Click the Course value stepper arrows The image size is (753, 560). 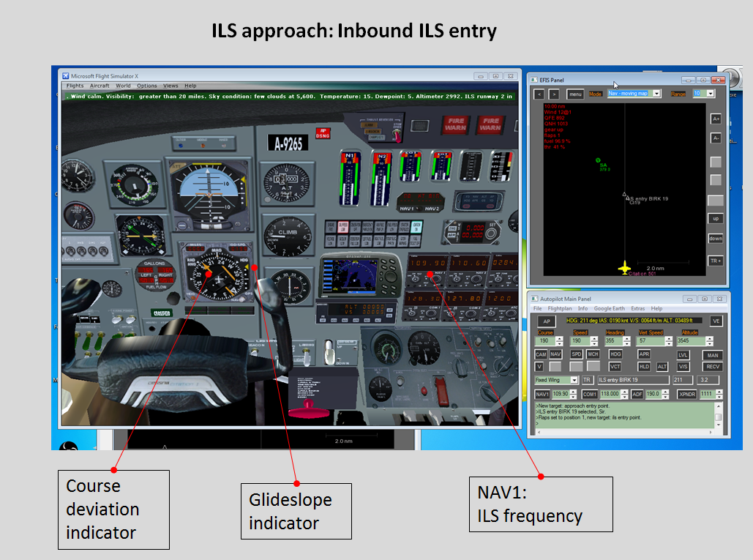point(559,341)
